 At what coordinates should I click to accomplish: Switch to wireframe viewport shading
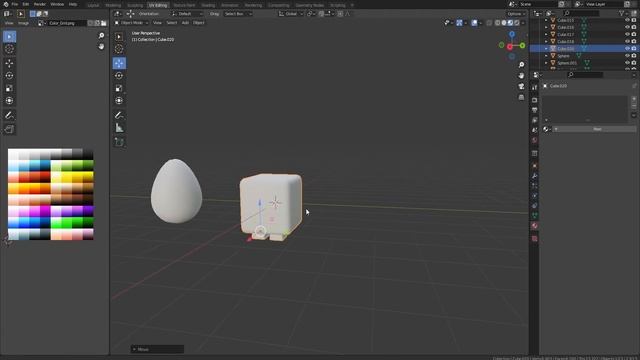(498, 23)
